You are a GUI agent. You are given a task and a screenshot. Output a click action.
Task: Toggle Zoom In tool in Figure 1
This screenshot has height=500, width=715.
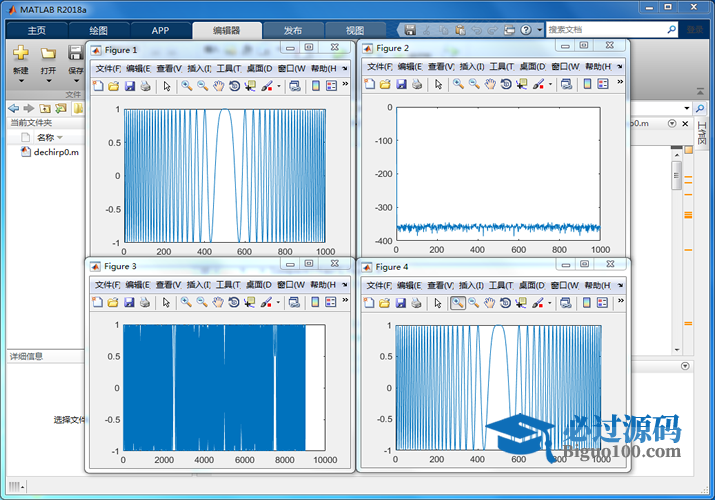pos(187,86)
